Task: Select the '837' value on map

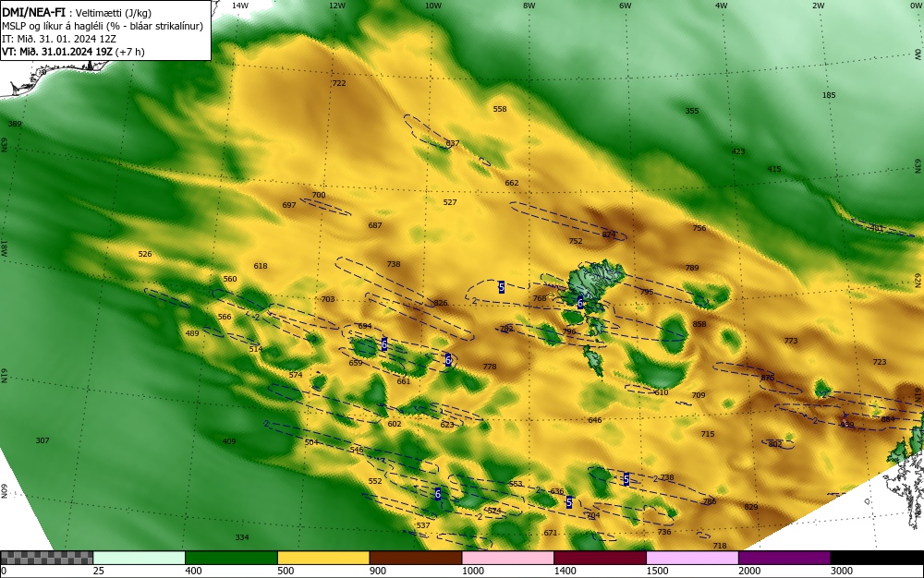Action: tap(453, 143)
